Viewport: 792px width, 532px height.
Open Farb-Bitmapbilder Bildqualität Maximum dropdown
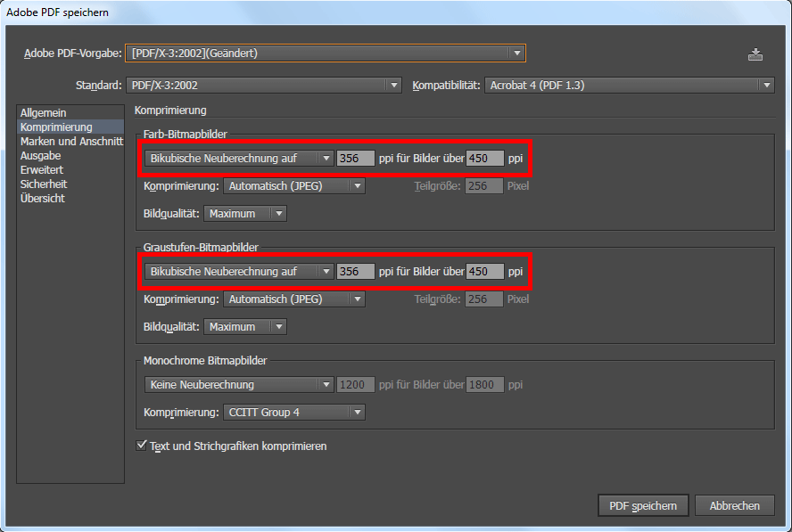245,214
